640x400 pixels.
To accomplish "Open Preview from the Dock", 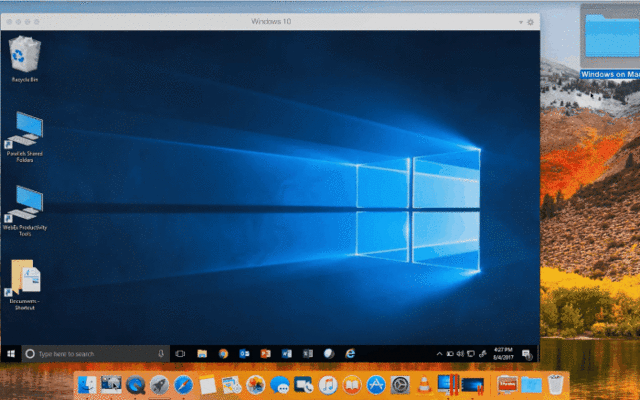I will click(x=231, y=385).
